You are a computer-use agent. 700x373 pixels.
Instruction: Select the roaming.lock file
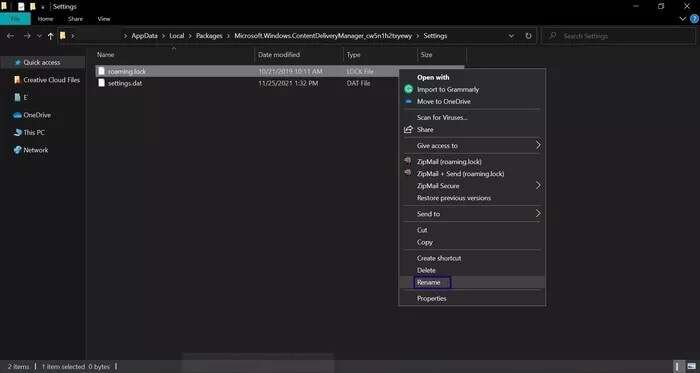(x=127, y=71)
